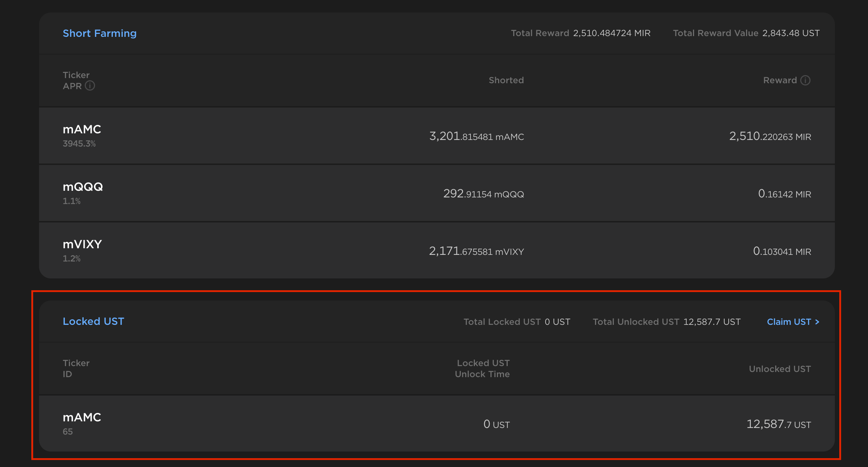Click the 3,201.815481 mAMC shorted value
This screenshot has width=868, height=467.
[476, 137]
